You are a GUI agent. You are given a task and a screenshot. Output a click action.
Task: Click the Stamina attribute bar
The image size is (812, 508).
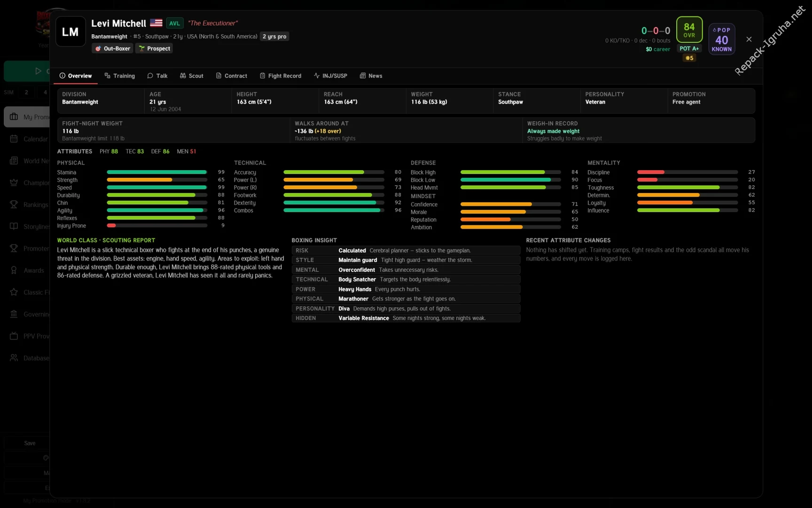click(x=157, y=172)
